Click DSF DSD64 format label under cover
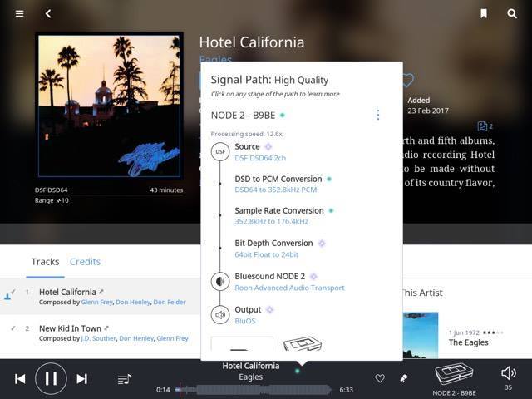Screen dimensions: 532x399 click(x=51, y=190)
